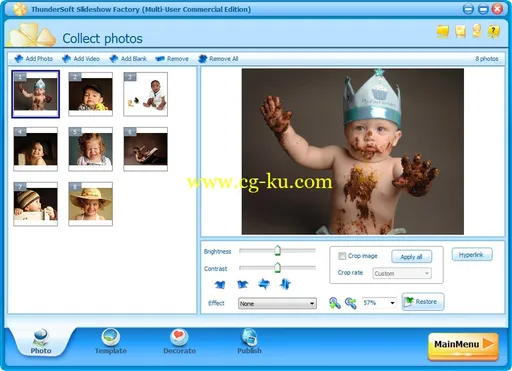The width and height of the screenshot is (512, 371).
Task: Select photo thumbnail 8 with straw hat
Action: 90,204
